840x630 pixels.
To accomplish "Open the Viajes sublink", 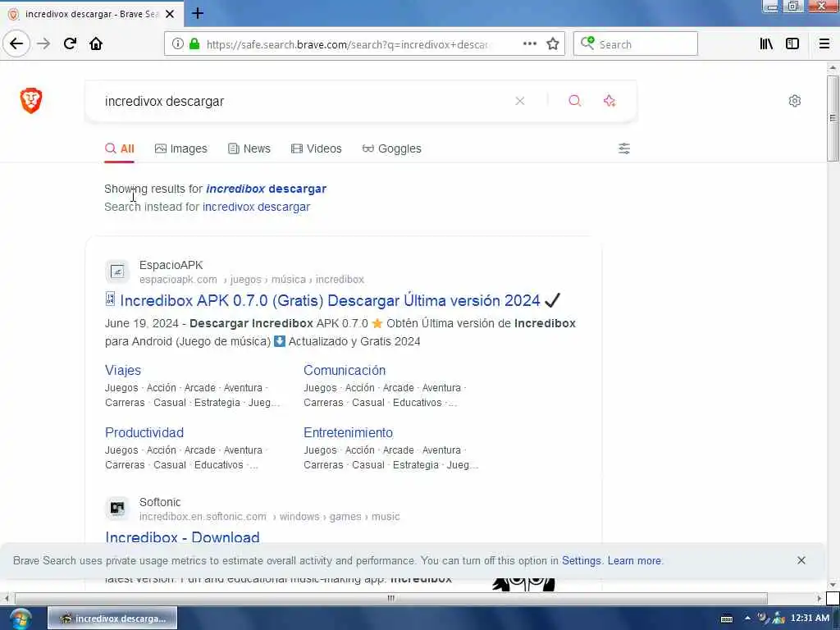I will point(123,370).
